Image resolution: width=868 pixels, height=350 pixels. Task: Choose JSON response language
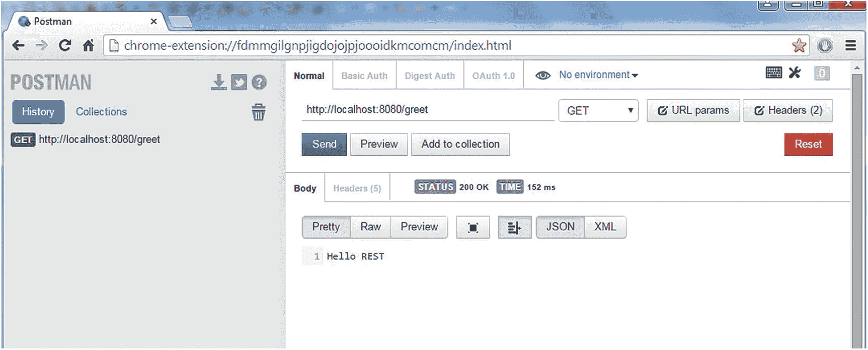click(x=560, y=227)
